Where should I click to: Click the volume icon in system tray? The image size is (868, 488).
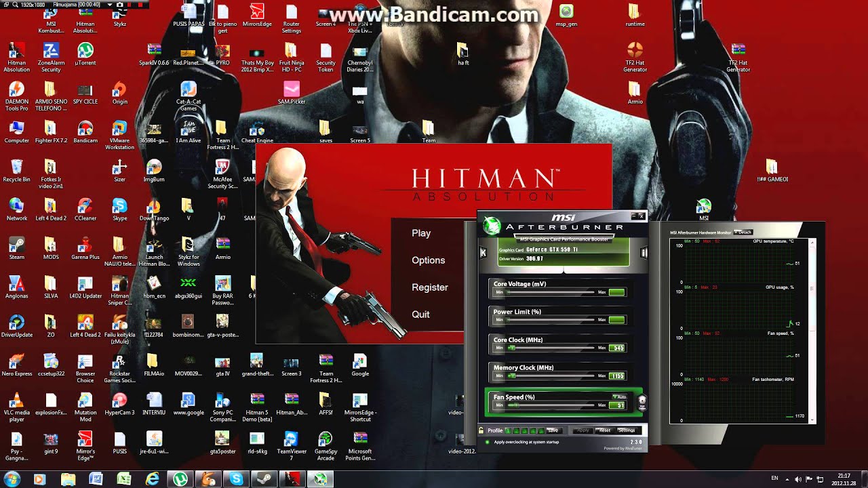[797, 479]
